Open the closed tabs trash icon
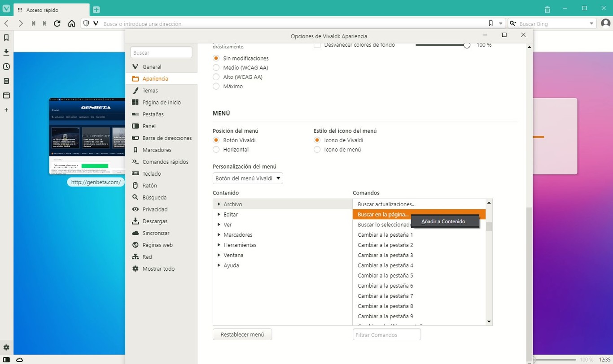 coord(547,10)
